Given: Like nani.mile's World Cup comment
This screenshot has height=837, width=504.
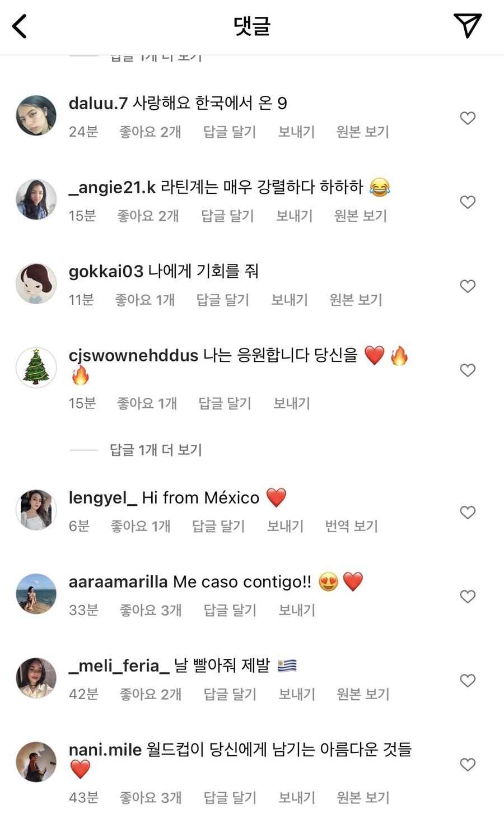Looking at the screenshot, I should [468, 765].
